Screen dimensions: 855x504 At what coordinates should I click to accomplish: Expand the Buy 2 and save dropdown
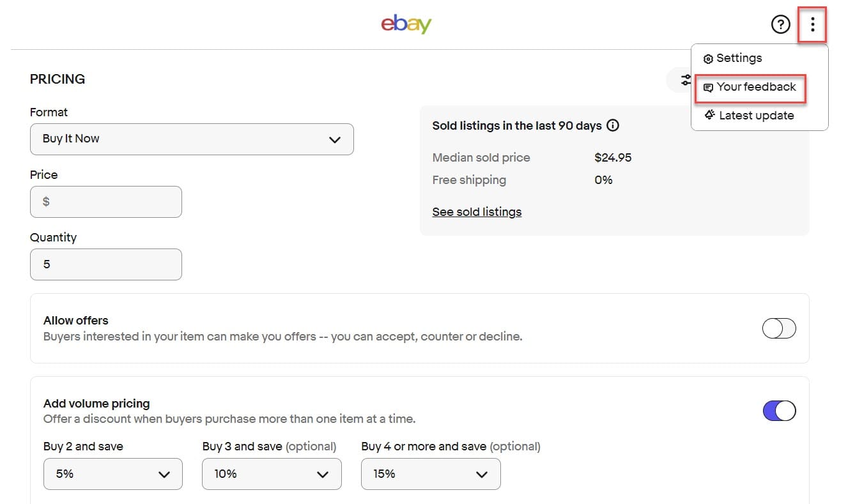[x=112, y=474]
